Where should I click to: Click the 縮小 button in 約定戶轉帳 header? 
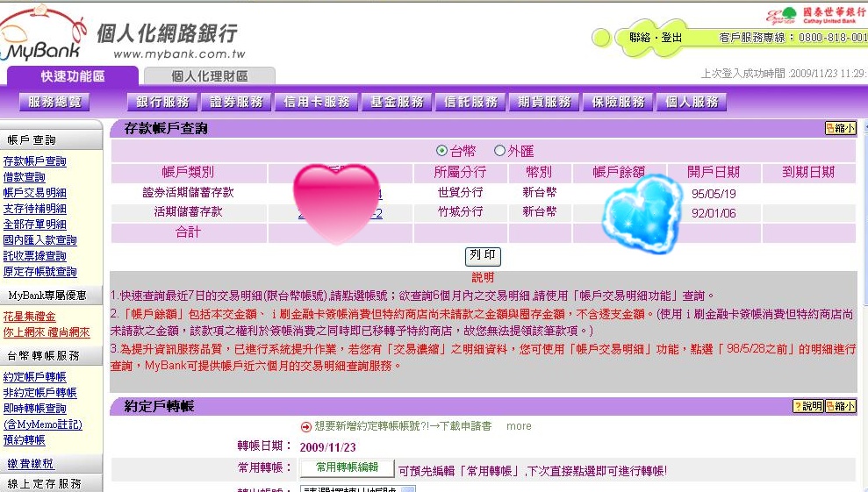pos(840,406)
